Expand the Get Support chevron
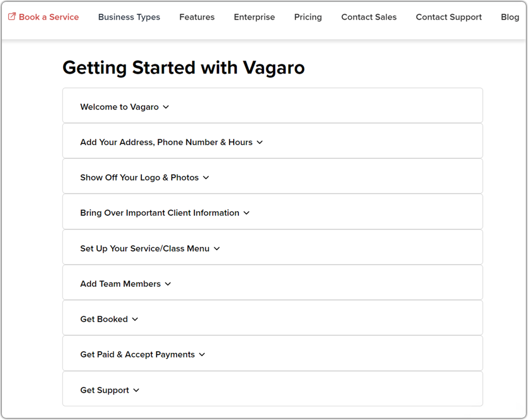The image size is (528, 420). [x=136, y=390]
